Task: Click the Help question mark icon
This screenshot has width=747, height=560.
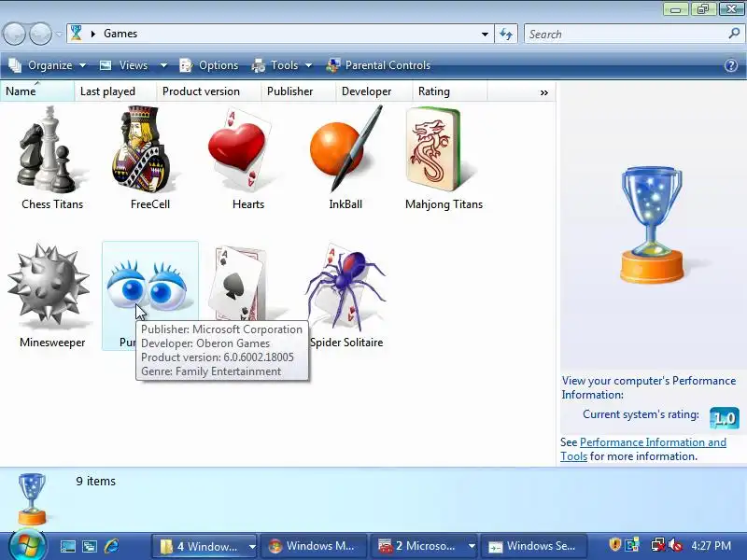Action: 731,65
